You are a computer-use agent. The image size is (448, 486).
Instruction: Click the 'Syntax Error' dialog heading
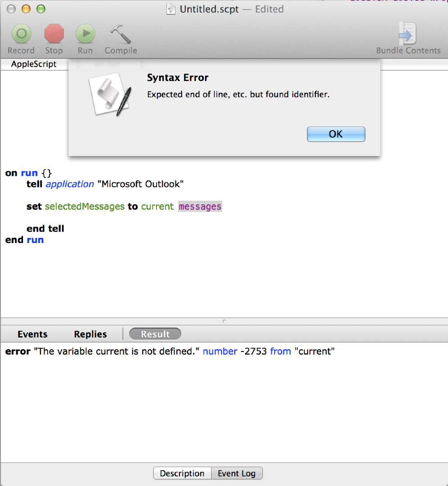(x=178, y=77)
